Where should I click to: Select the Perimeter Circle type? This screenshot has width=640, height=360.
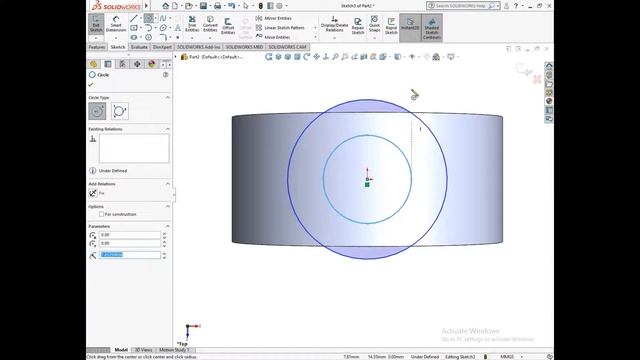[120, 111]
